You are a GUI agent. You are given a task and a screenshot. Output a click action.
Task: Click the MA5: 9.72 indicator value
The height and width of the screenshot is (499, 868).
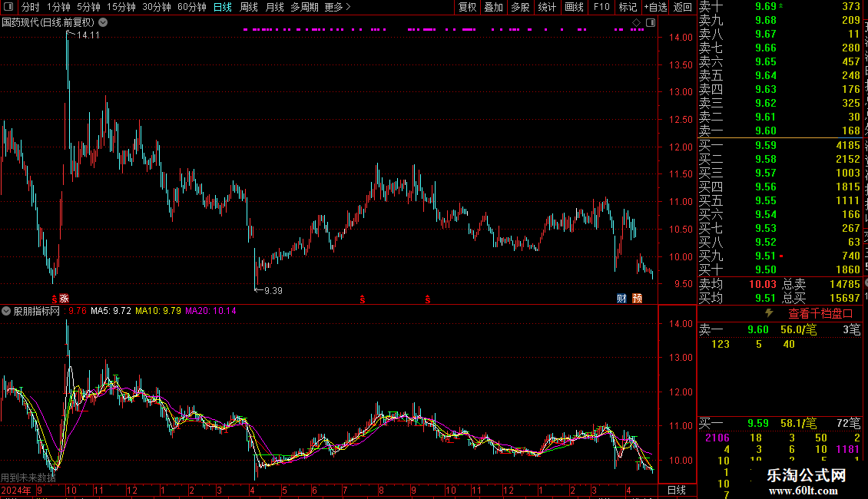[111, 311]
